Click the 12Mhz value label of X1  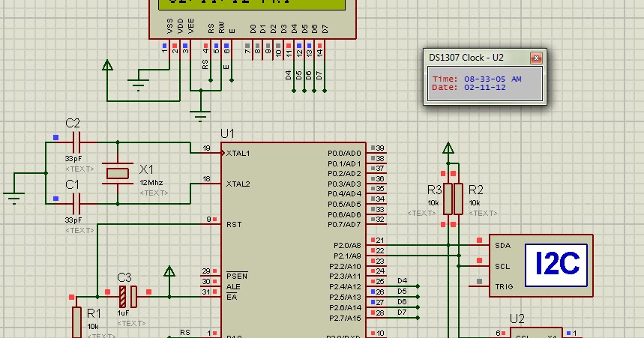151,182
